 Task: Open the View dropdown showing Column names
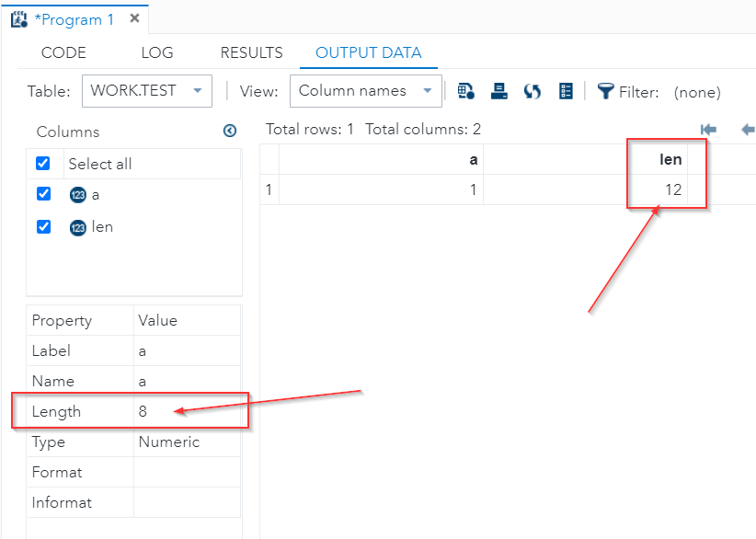(365, 91)
